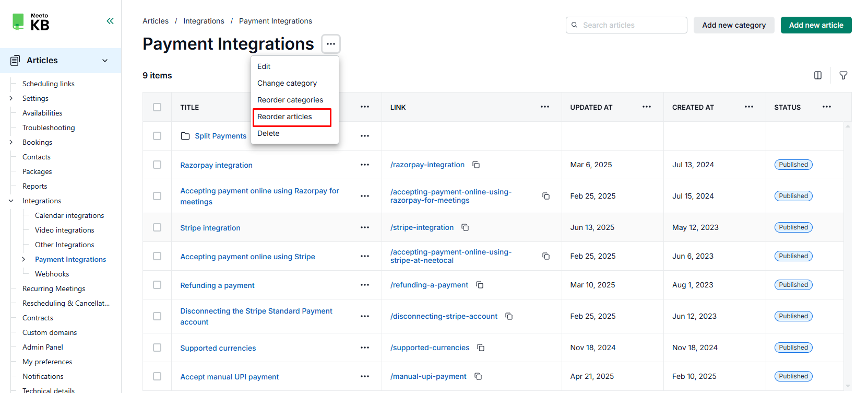The width and height of the screenshot is (868, 393).
Task: Check Disconnecting the Stripe Standard Payment checkbox
Action: point(157,316)
